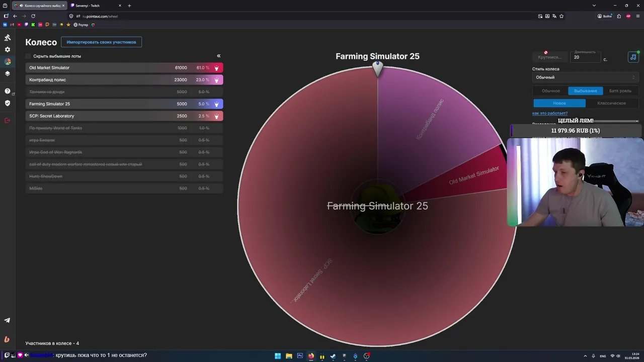This screenshot has height=362, width=644.
Task: Go back with browser back arrow
Action: click(15, 16)
